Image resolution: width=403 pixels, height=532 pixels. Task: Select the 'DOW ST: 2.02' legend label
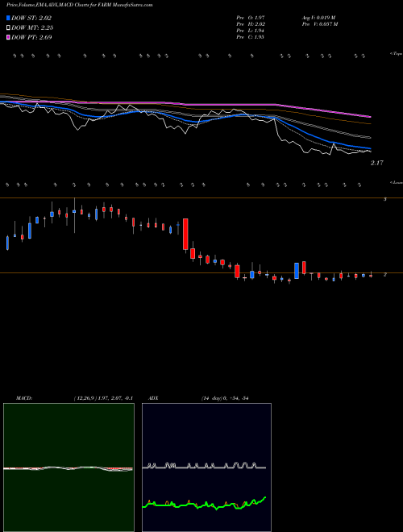[31, 19]
